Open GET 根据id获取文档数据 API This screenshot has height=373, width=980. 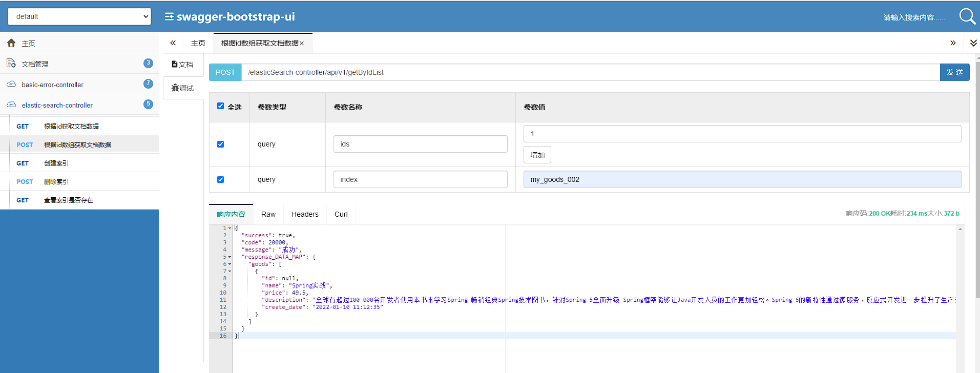tap(79, 126)
